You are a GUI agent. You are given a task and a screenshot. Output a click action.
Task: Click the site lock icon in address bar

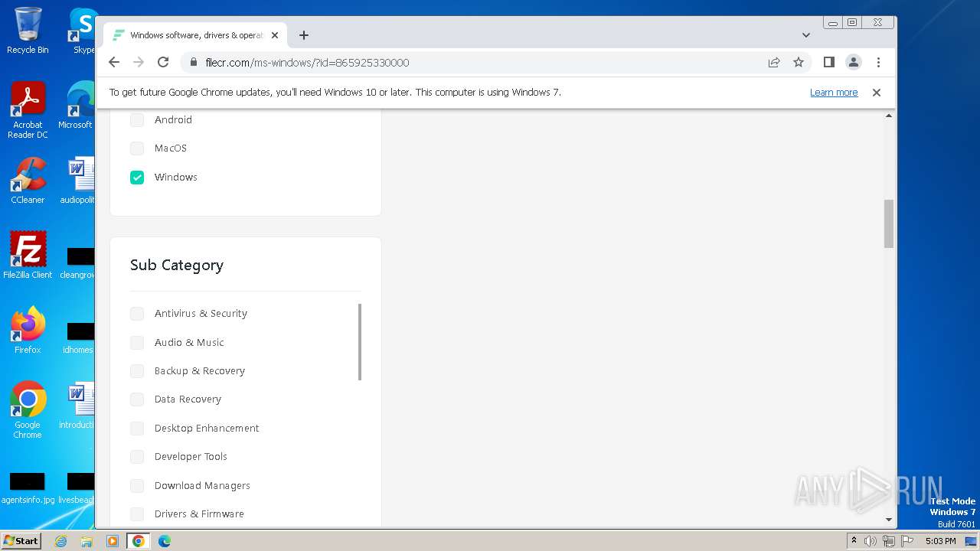click(194, 63)
